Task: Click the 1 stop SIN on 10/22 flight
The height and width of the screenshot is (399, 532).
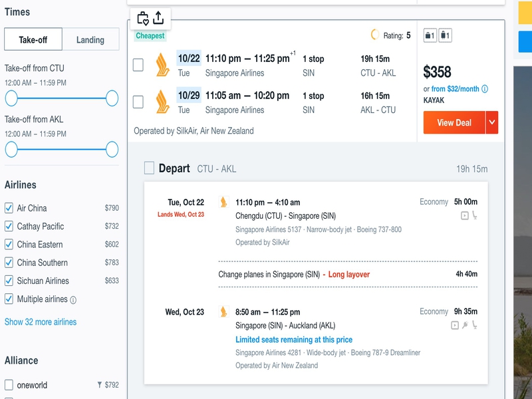Action: point(313,65)
